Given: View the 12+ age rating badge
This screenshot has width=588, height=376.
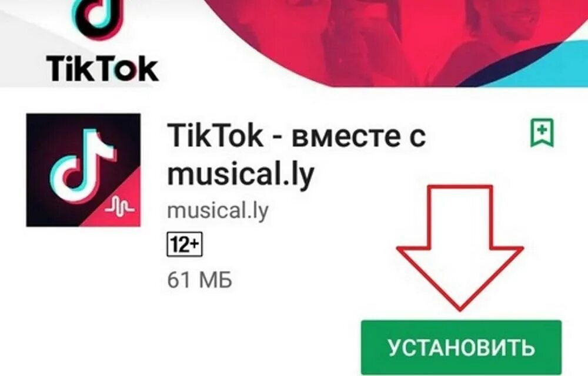Looking at the screenshot, I should (x=185, y=244).
